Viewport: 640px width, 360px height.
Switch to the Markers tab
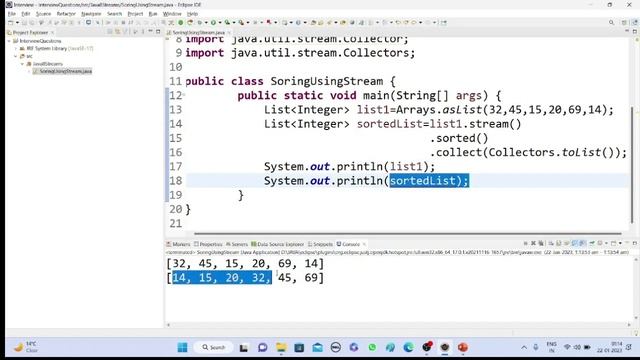pos(178,244)
